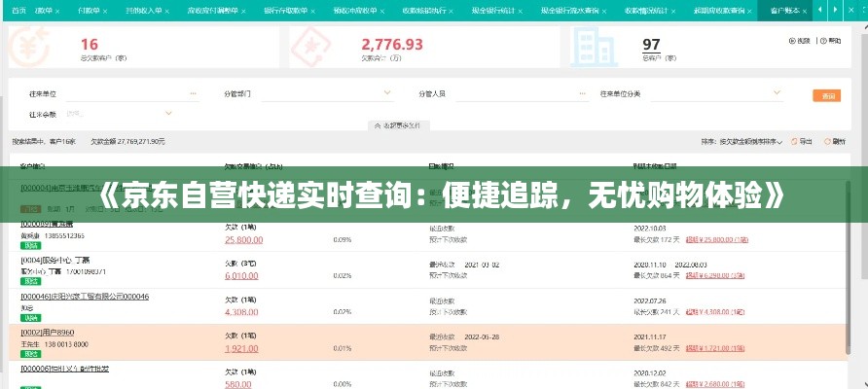
Task: Click the date 2022.07.26
Action: pos(649,301)
